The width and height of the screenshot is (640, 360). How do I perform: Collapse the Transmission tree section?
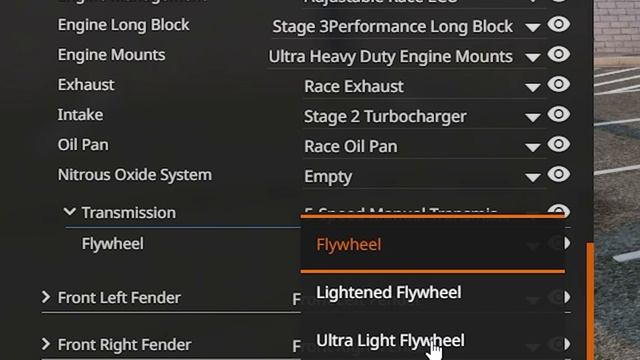70,212
